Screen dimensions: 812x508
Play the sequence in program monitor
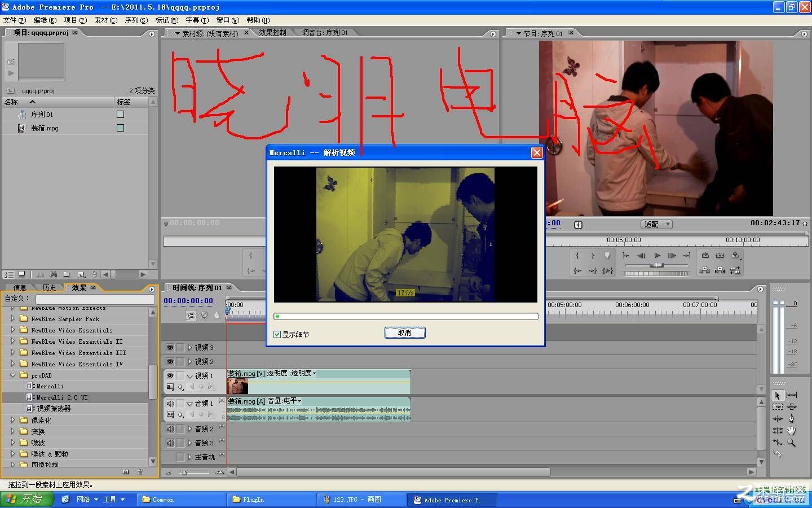point(657,256)
